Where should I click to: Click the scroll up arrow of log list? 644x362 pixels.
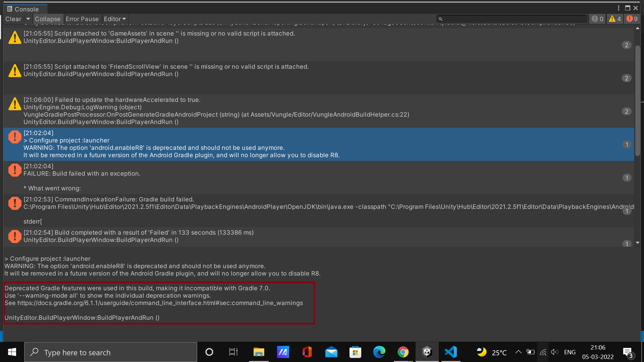[638, 28]
